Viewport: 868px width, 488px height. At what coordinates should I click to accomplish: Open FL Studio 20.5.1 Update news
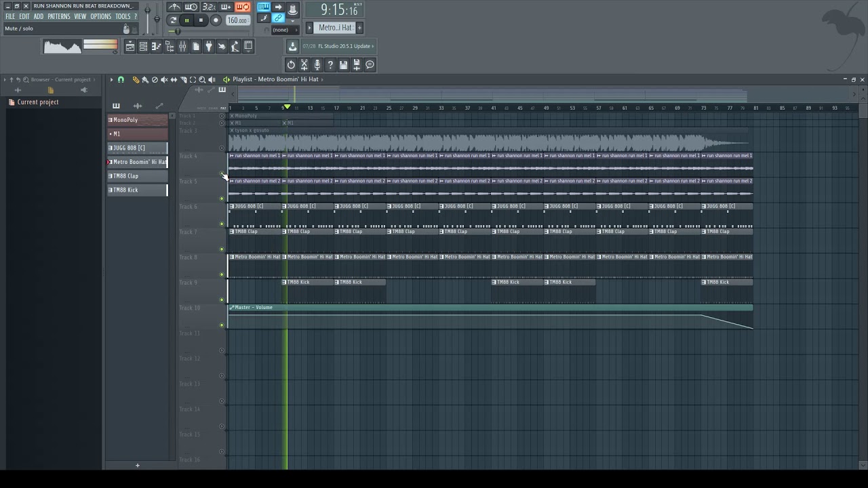338,46
